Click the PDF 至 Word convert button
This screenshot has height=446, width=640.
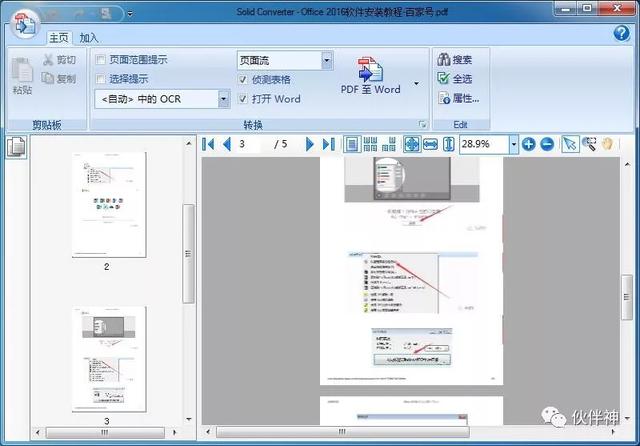370,75
